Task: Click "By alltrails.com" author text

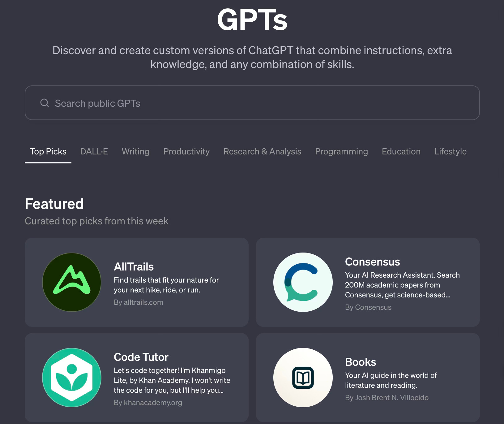Action: click(139, 302)
